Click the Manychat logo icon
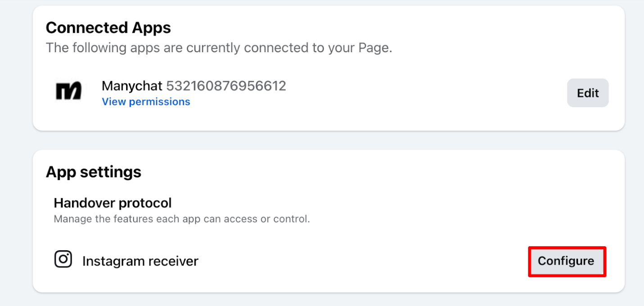 click(68, 90)
